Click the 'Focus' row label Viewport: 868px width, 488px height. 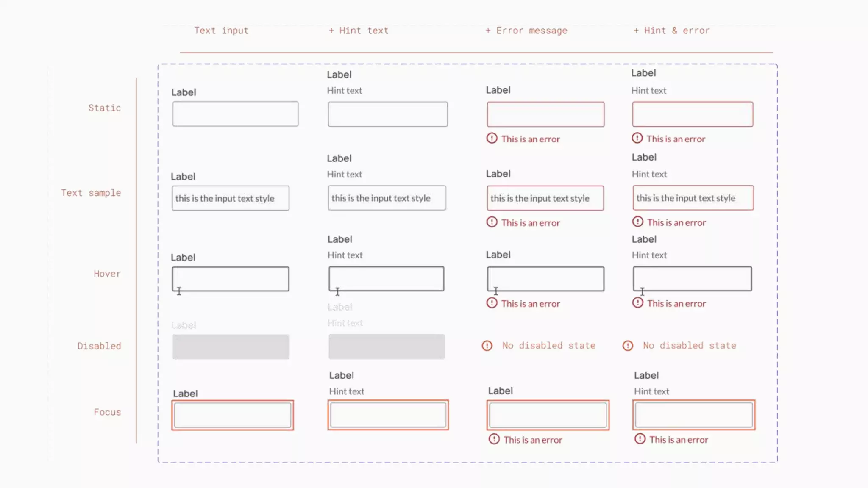pyautogui.click(x=107, y=412)
